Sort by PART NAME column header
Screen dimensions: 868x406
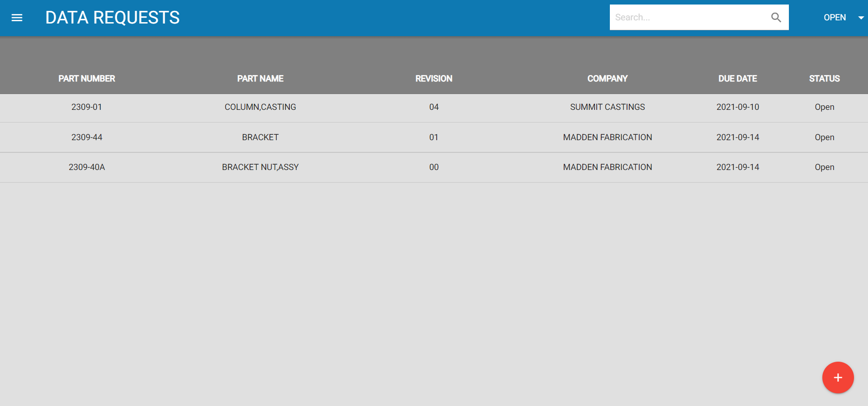pyautogui.click(x=260, y=79)
